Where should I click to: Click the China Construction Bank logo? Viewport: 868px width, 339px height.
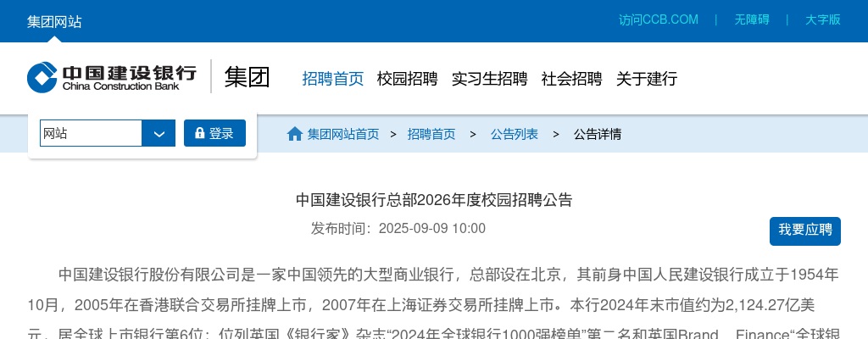pyautogui.click(x=112, y=77)
